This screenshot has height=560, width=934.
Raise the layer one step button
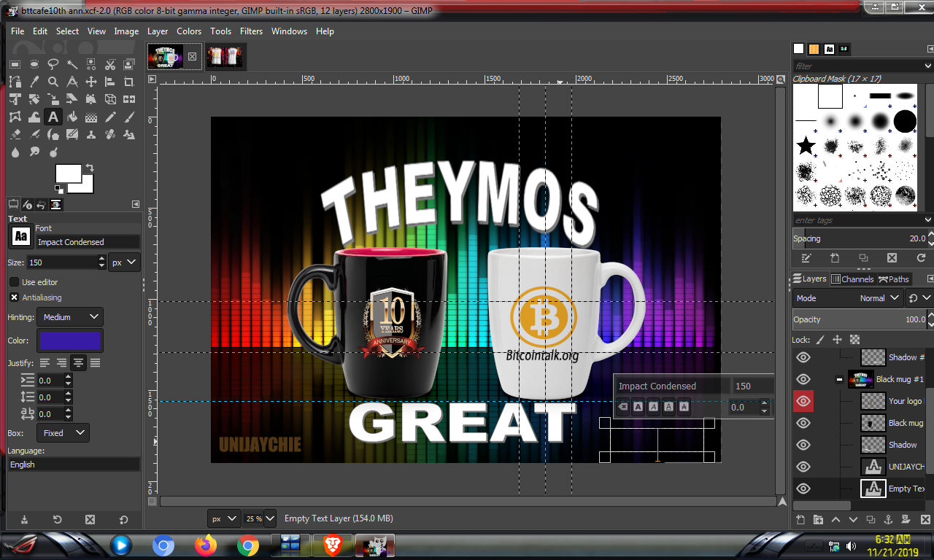click(x=836, y=519)
